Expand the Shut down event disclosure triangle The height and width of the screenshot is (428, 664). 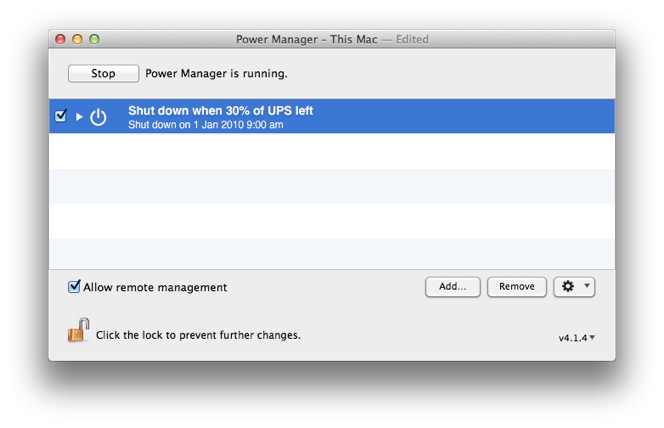79,116
